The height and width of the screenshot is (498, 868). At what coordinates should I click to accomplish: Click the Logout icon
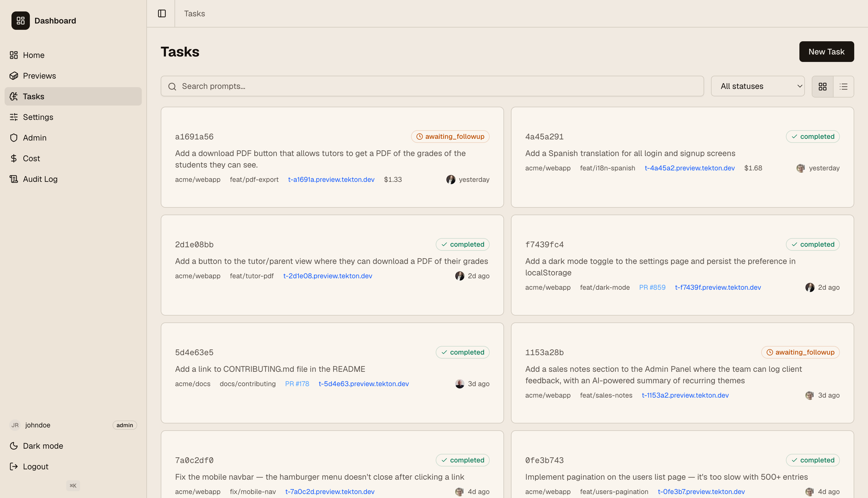click(14, 467)
